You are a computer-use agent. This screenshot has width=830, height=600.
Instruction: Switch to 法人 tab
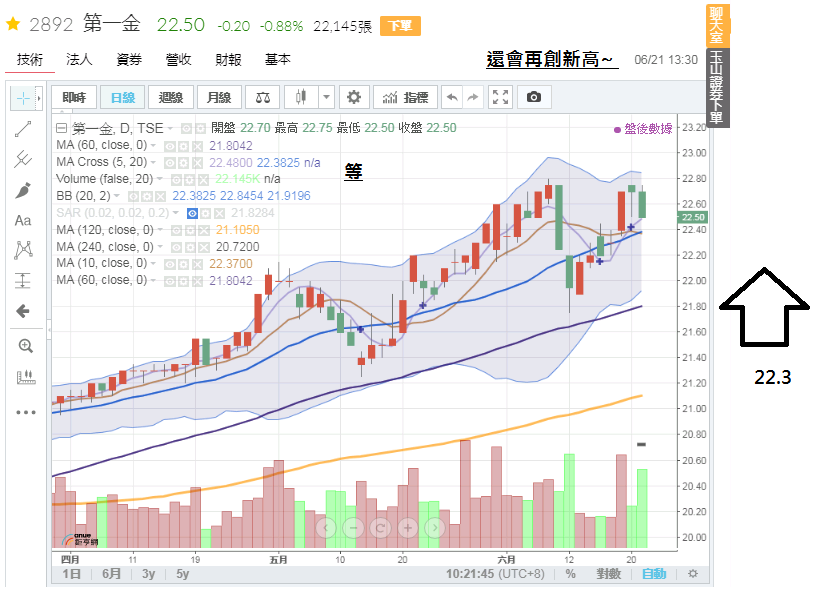coord(79,59)
